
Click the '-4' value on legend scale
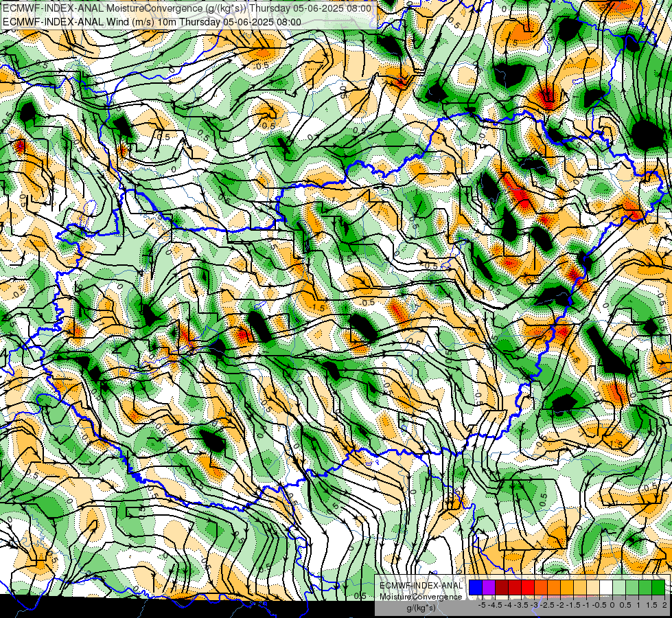pos(508,605)
